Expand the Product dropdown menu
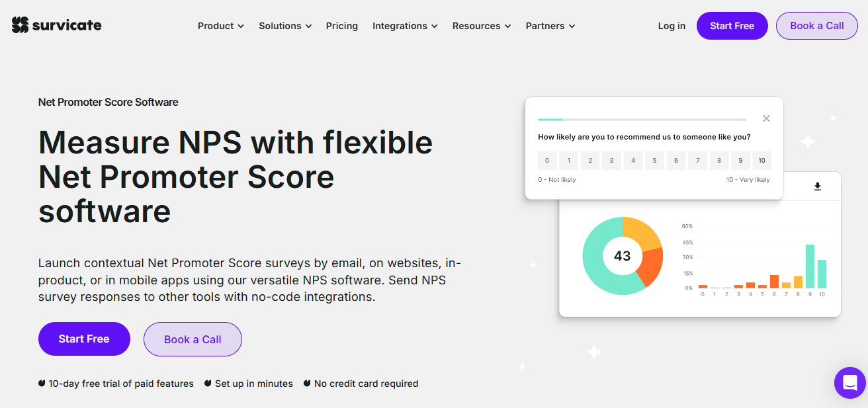 point(220,26)
